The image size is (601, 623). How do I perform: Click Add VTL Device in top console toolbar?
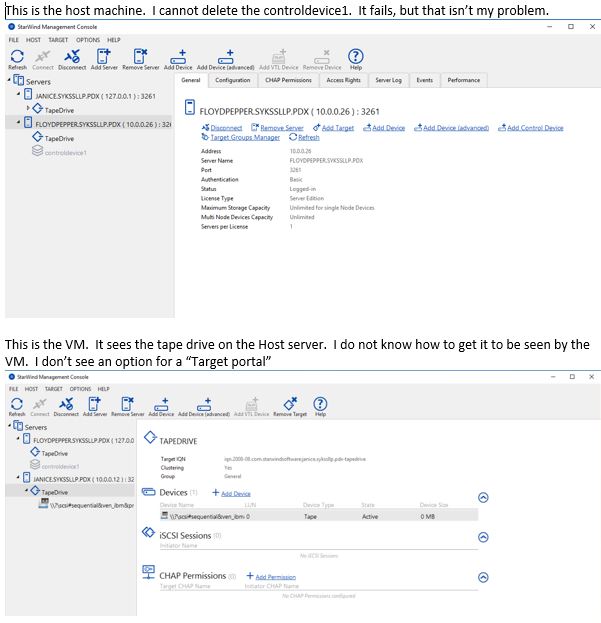click(x=278, y=57)
